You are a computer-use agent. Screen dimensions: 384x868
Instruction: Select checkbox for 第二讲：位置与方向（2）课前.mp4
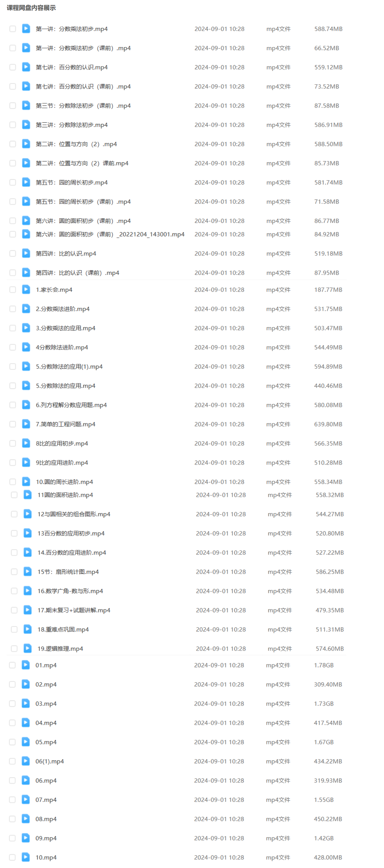click(x=13, y=163)
